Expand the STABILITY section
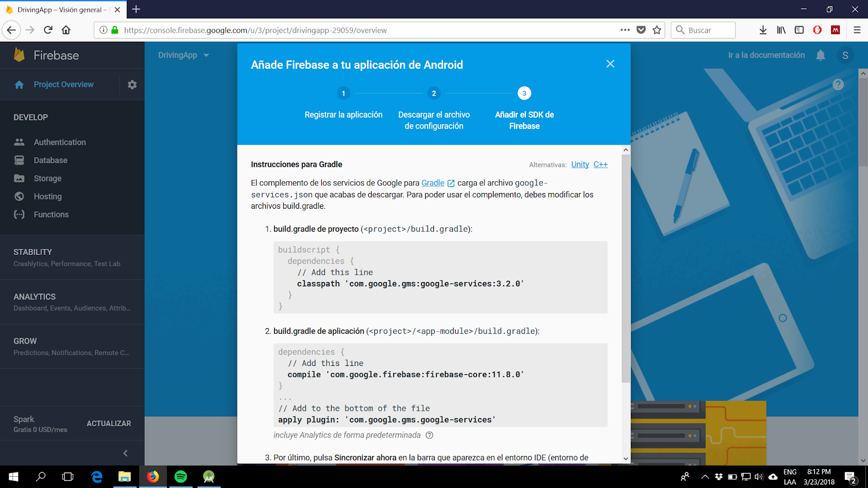This screenshot has height=488, width=868. (x=72, y=258)
